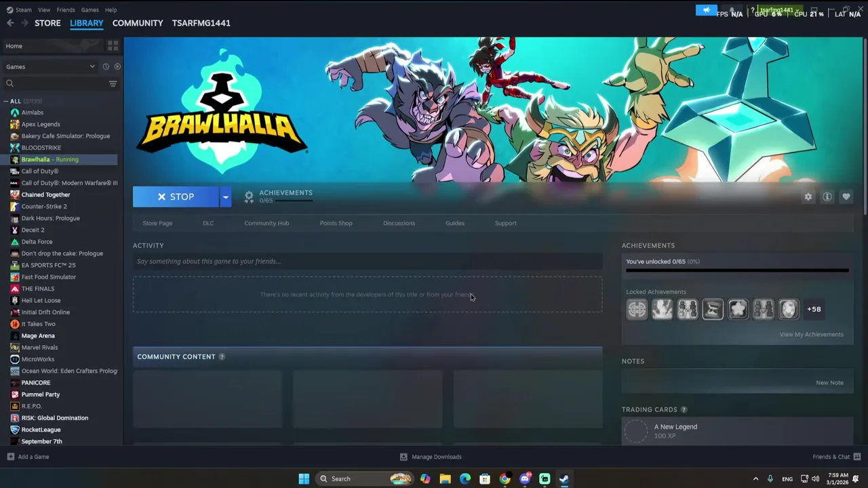Open the Friends menu
868x488 pixels.
tap(66, 10)
